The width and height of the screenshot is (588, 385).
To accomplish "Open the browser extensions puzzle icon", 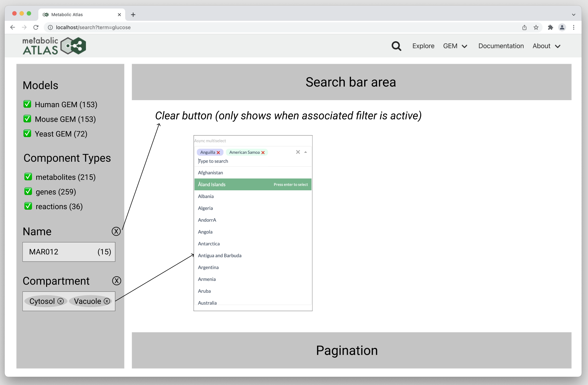I will (x=550, y=27).
